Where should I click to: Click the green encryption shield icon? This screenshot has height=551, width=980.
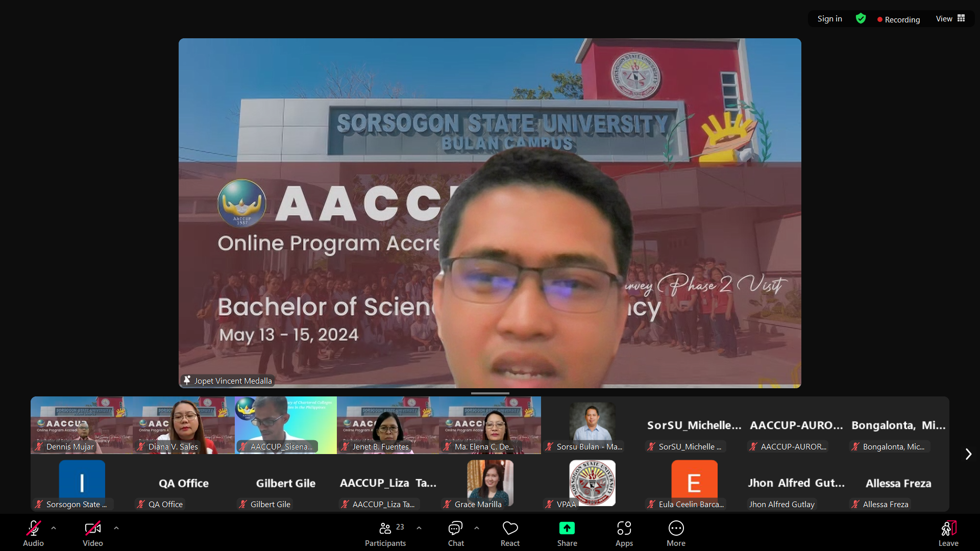861,19
